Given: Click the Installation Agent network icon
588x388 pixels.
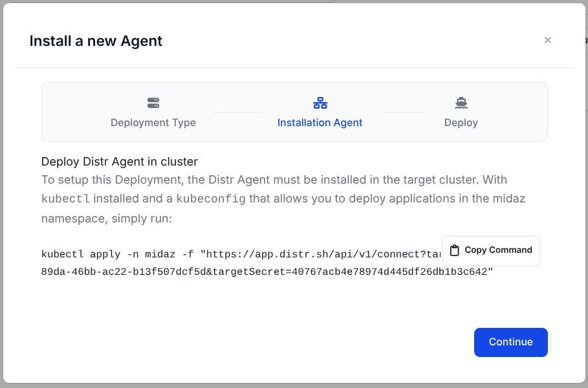Looking at the screenshot, I should point(320,103).
